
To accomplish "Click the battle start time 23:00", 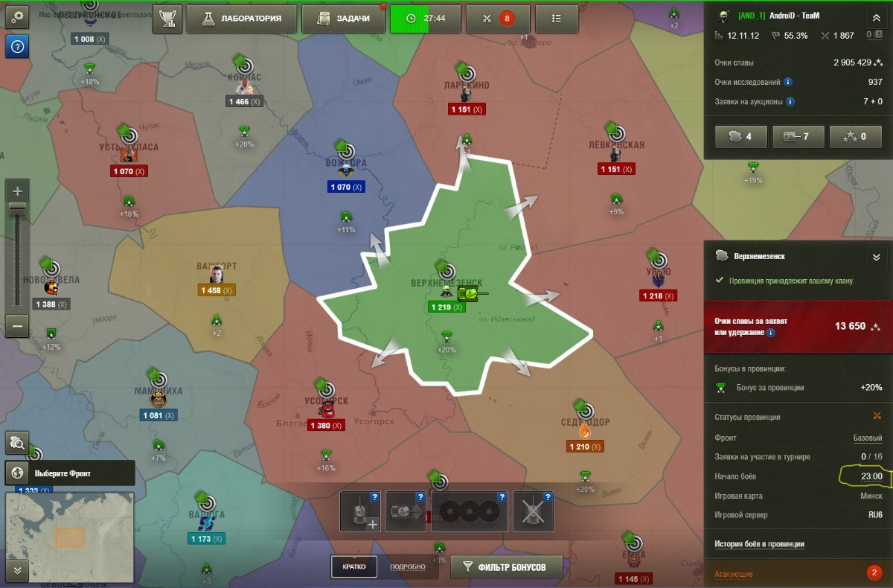I will click(871, 476).
